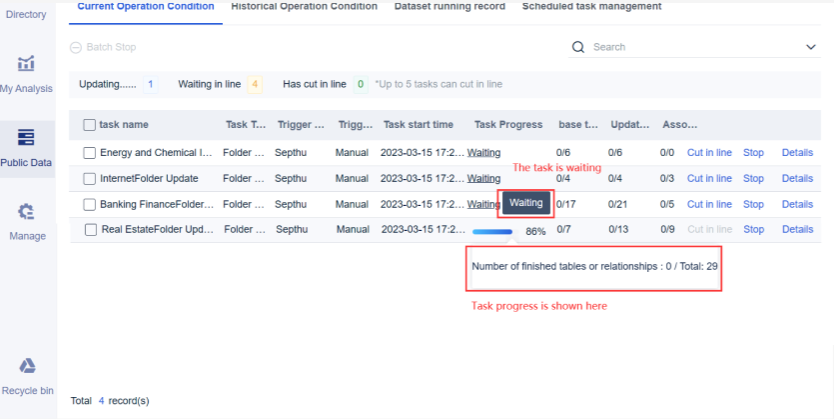
Task: Click the 86% progress value
Action: [x=536, y=232]
